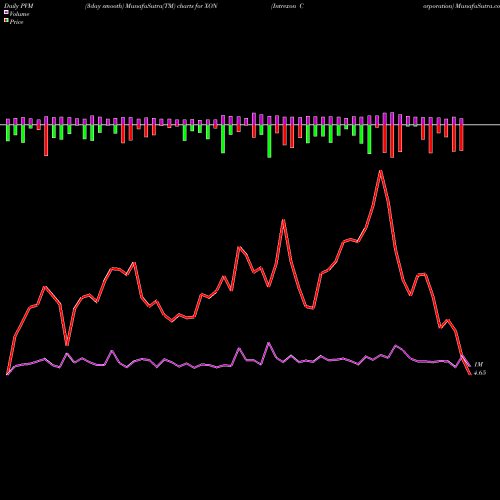This screenshot has width=500, height=500.
Task: Select the 'Volume' legend label
Action: (19, 14)
